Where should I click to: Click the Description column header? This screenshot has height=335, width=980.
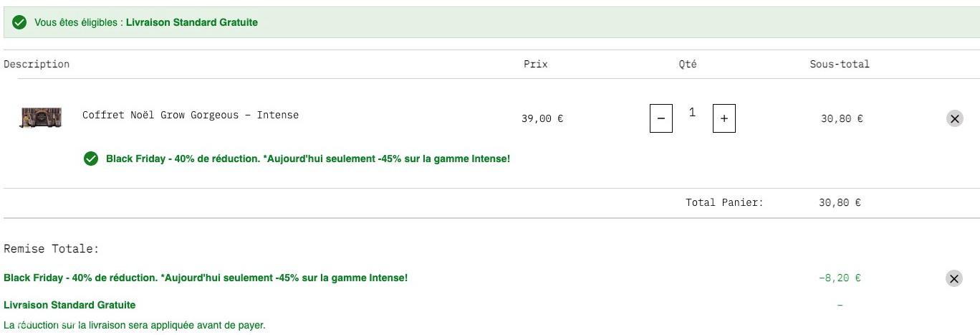point(37,64)
